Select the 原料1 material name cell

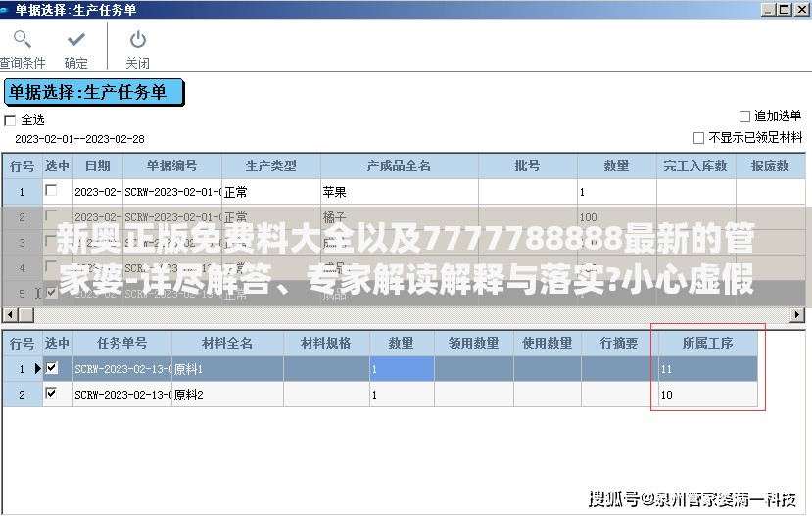(227, 369)
